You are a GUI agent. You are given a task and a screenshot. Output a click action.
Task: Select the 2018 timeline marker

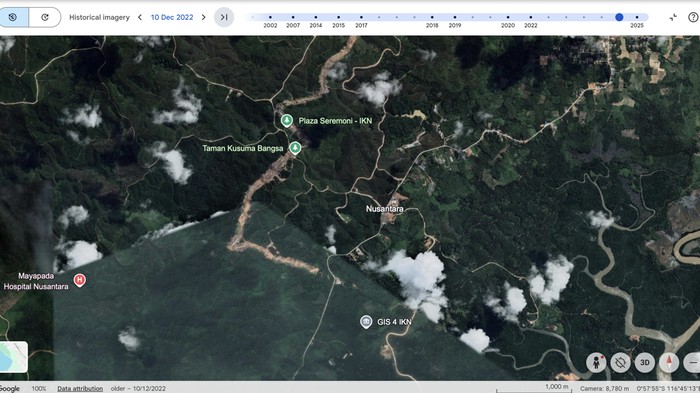point(432,17)
